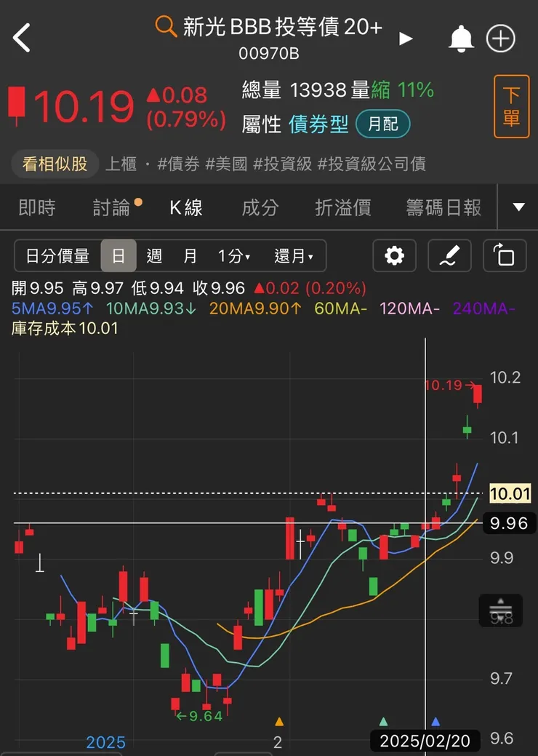This screenshot has width=538, height=756.
Task: Tap the large 10.19 current price
Action: coord(84,106)
